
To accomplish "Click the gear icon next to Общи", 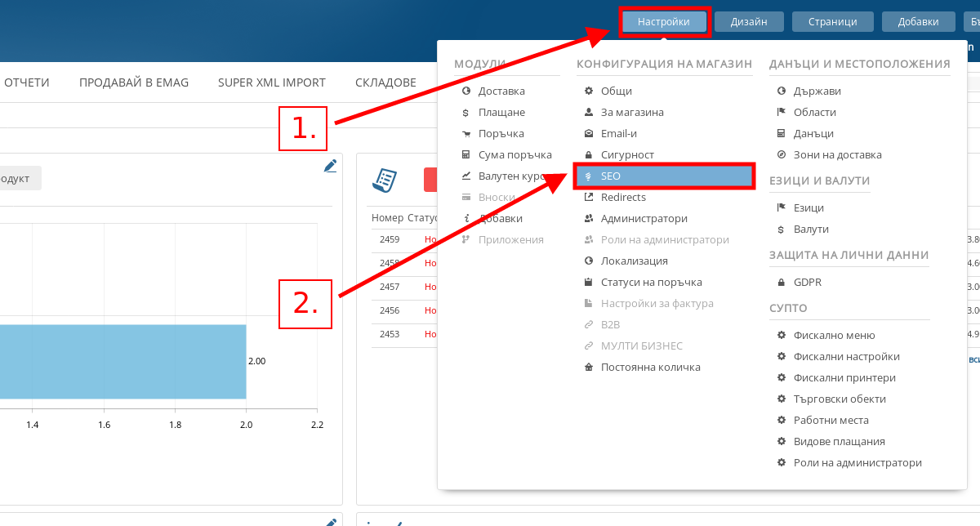I will click(588, 91).
